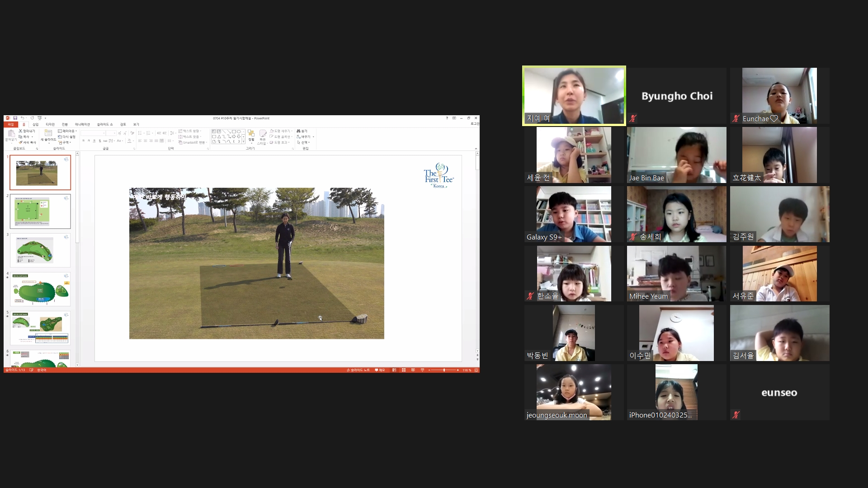The image size is (868, 488).
Task: Open the font name combo box
Action: (x=93, y=133)
